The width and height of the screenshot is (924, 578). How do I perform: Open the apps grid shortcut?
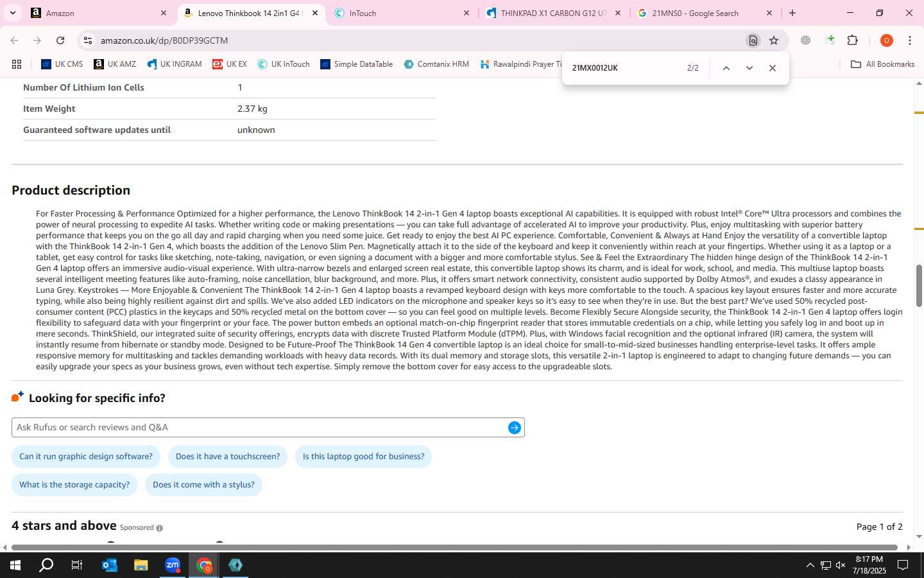[x=17, y=64]
